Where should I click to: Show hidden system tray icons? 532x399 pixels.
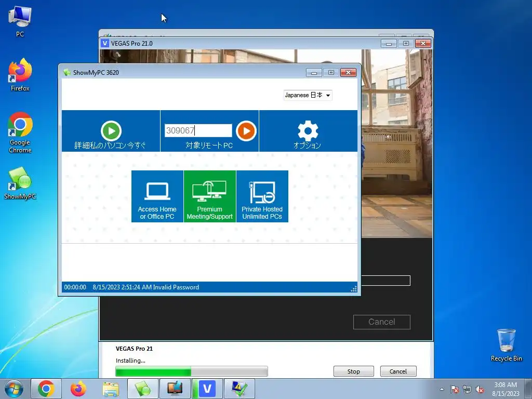point(442,389)
